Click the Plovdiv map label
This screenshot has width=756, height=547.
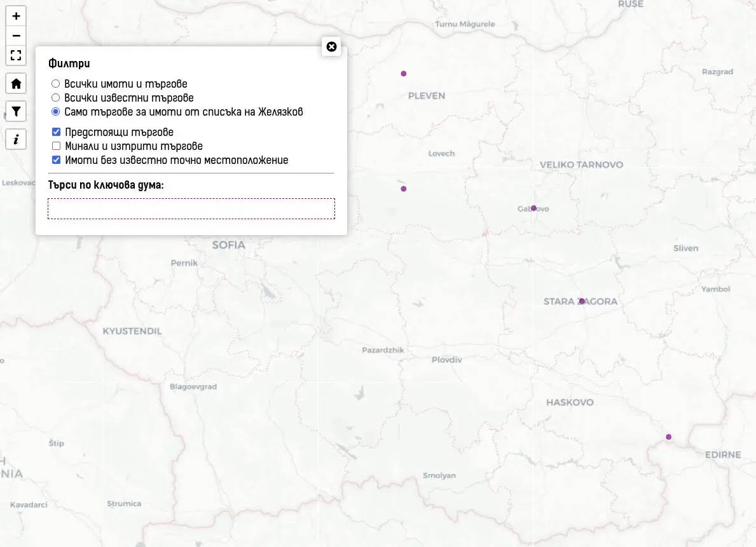pyautogui.click(x=446, y=360)
